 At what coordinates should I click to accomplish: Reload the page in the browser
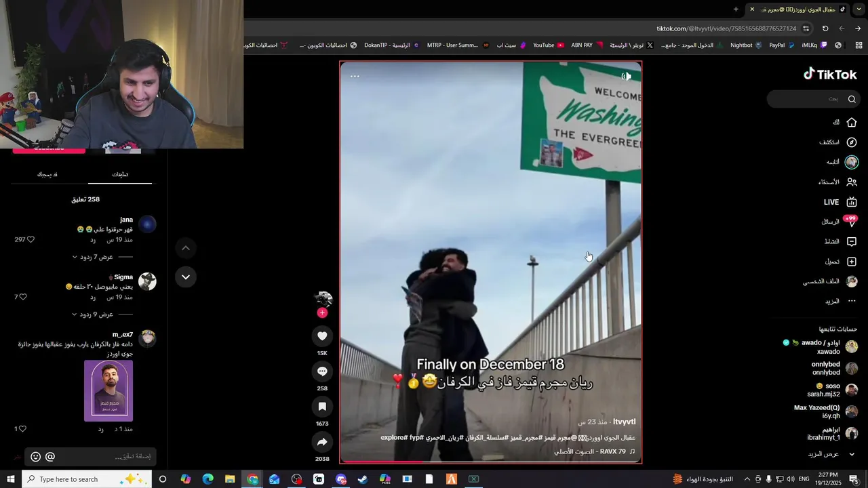(825, 28)
